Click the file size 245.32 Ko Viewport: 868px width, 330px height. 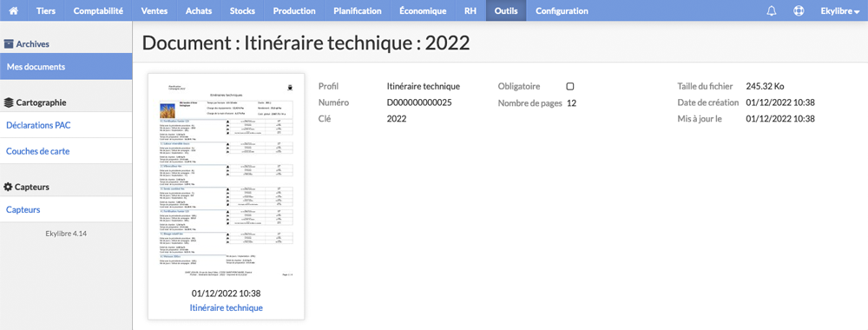[x=765, y=86]
